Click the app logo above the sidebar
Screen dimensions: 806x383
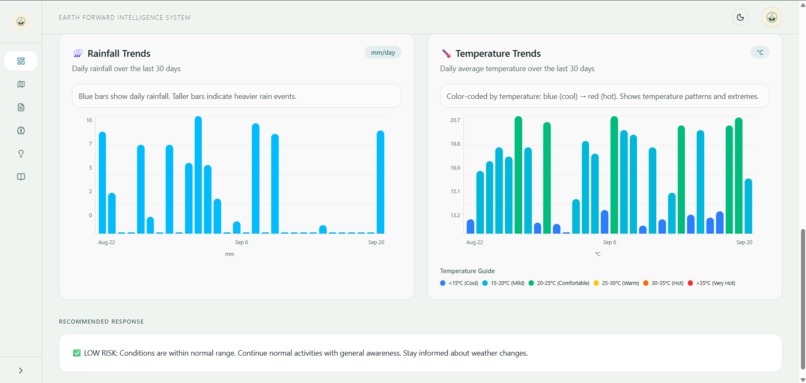point(21,22)
